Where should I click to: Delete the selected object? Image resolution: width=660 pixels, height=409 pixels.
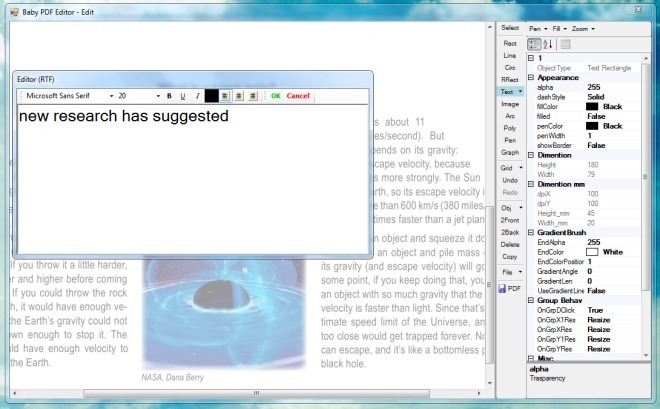510,244
